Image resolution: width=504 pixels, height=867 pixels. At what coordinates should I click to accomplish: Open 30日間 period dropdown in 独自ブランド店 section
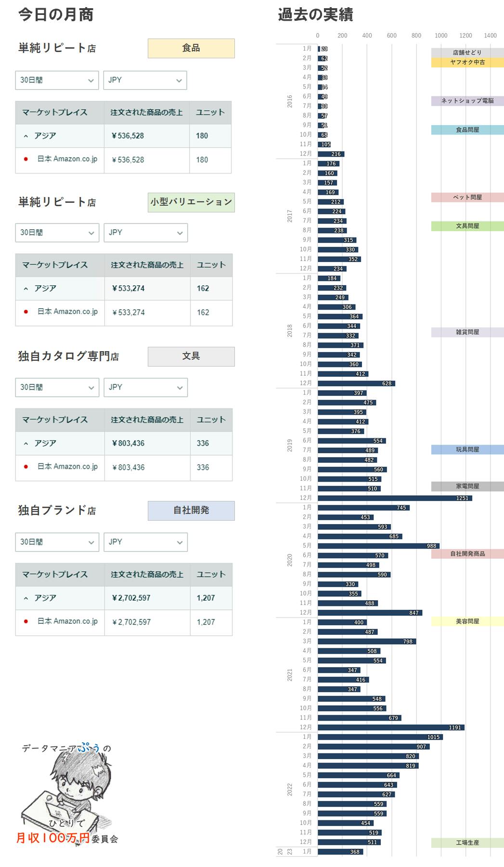click(x=57, y=542)
